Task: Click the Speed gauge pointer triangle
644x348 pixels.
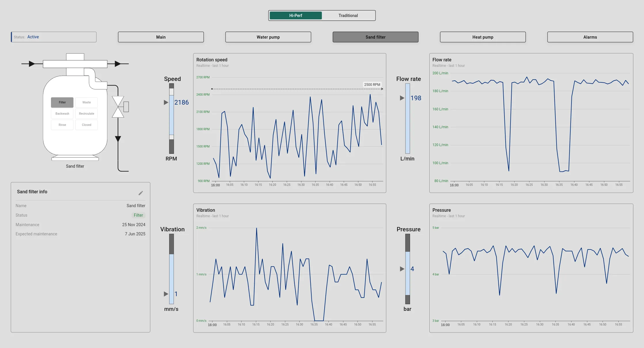Action: [x=166, y=103]
